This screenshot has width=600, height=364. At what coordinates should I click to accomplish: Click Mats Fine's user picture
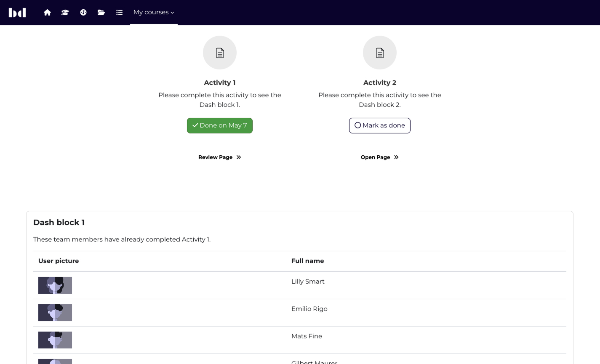pyautogui.click(x=55, y=340)
